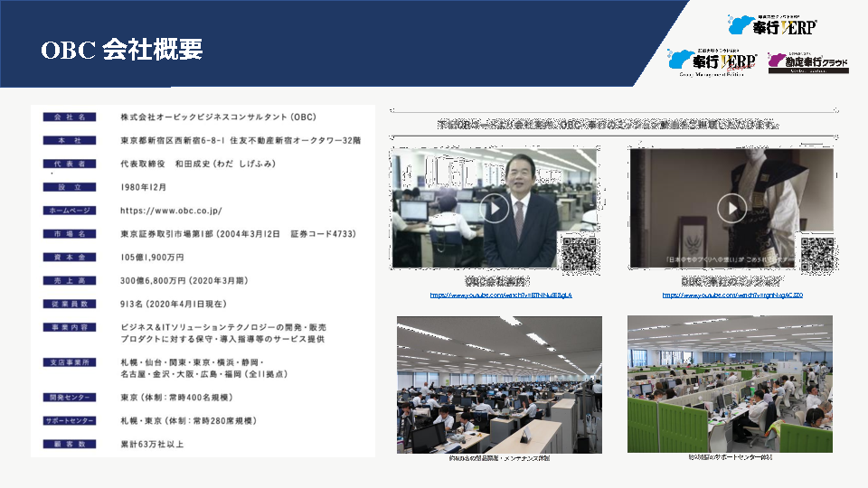Click the 奉行V ERP Group Management Edition logo
The width and height of the screenshot is (868, 488).
coord(712,62)
